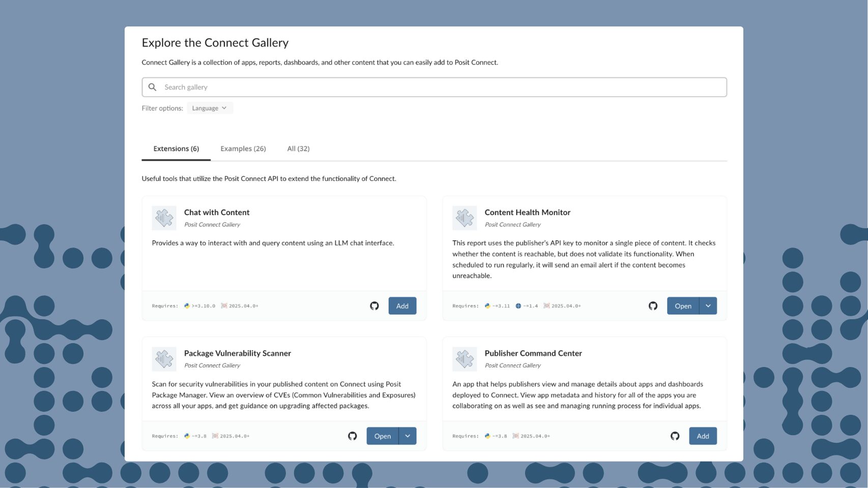Image resolution: width=868 pixels, height=488 pixels.
Task: Add the Chat with Content extension
Action: [x=402, y=306]
